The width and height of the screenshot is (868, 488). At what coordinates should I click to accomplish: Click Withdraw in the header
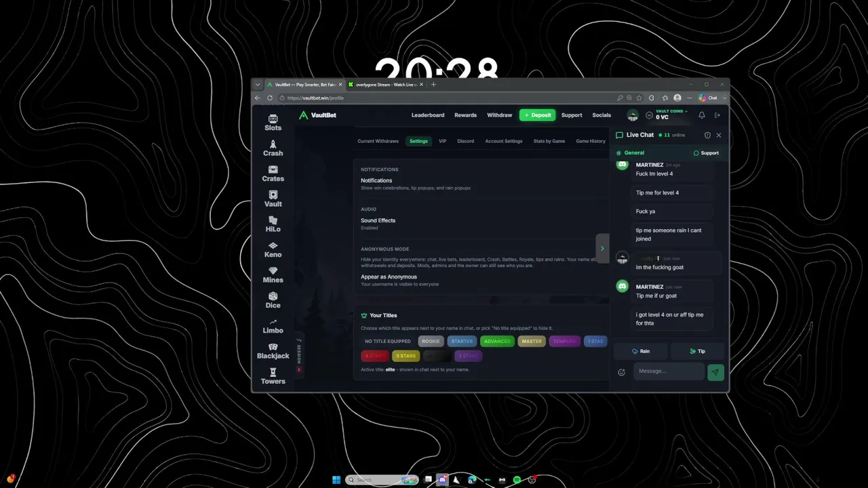pos(499,115)
